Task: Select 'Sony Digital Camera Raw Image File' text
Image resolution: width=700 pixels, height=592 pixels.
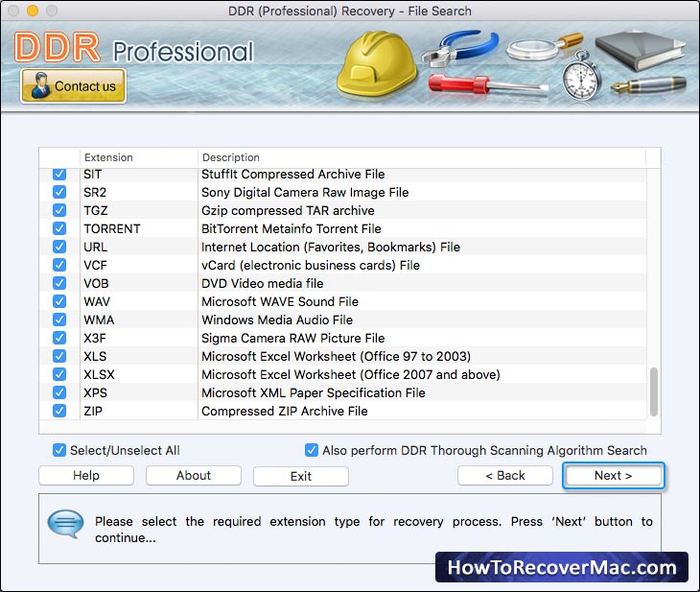Action: [x=305, y=192]
